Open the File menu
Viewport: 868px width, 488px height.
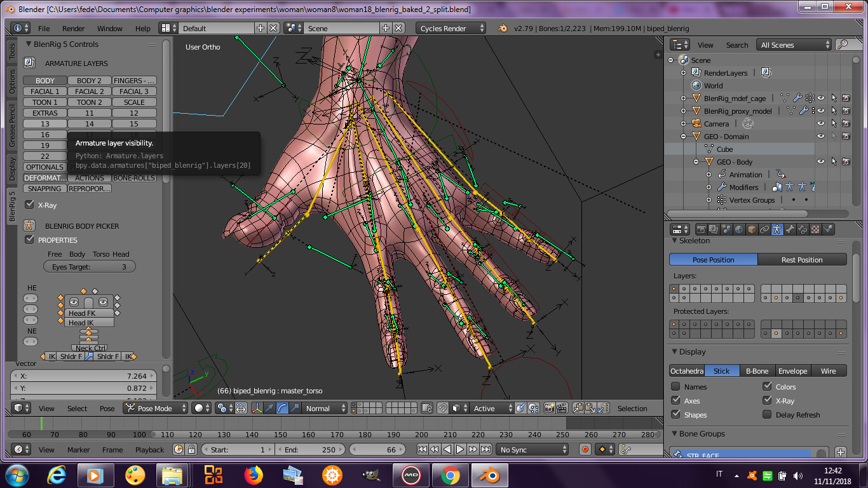pos(44,28)
